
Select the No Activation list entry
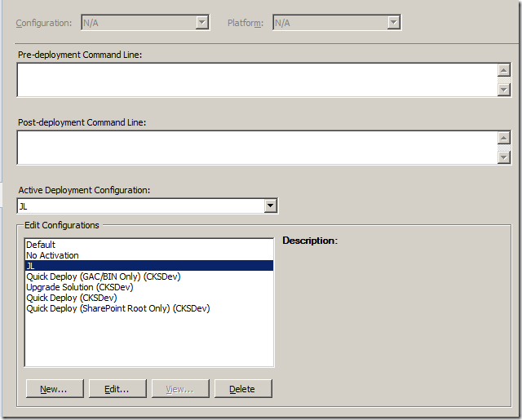coord(52,255)
